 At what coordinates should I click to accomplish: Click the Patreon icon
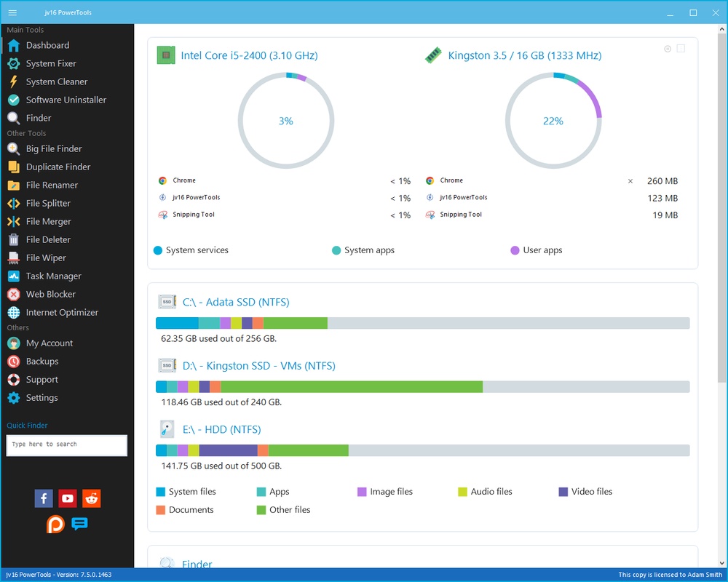click(56, 524)
